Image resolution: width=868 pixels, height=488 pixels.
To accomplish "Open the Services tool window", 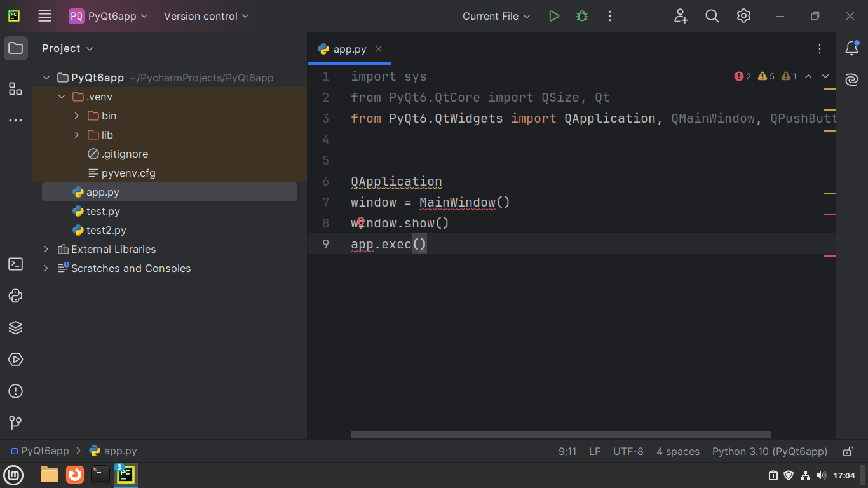I will click(x=16, y=359).
